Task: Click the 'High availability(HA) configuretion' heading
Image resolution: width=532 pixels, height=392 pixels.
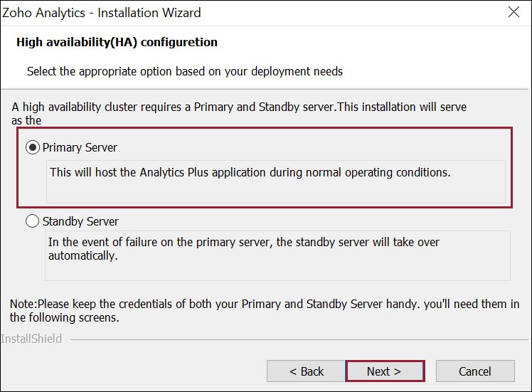Action: click(x=117, y=43)
